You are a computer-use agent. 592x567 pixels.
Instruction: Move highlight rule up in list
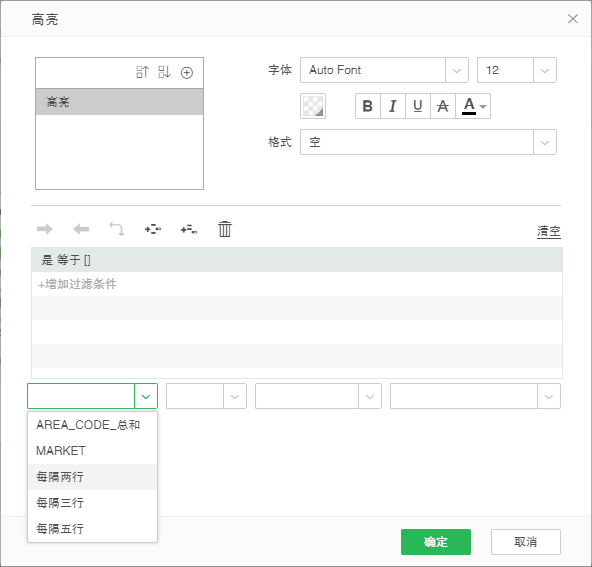(142, 72)
